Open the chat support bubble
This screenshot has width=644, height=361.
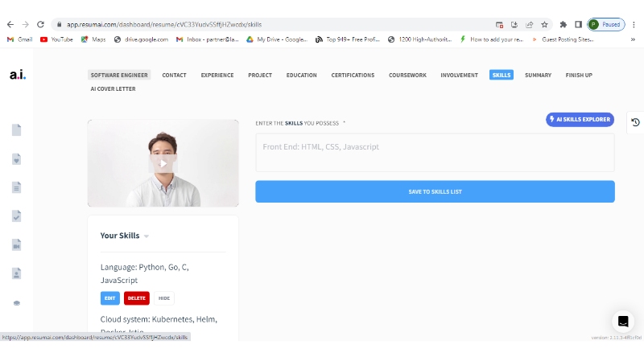[x=622, y=322]
